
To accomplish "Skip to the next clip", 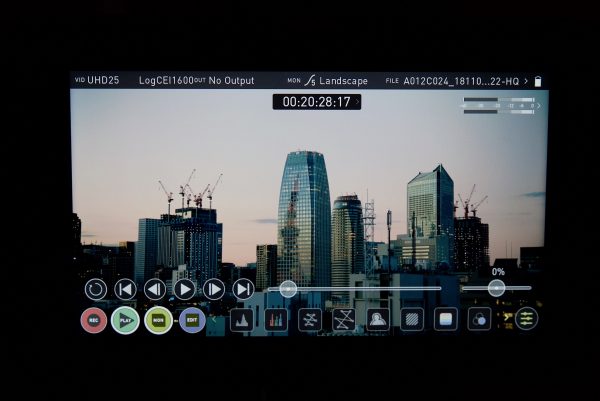I will pyautogui.click(x=243, y=289).
